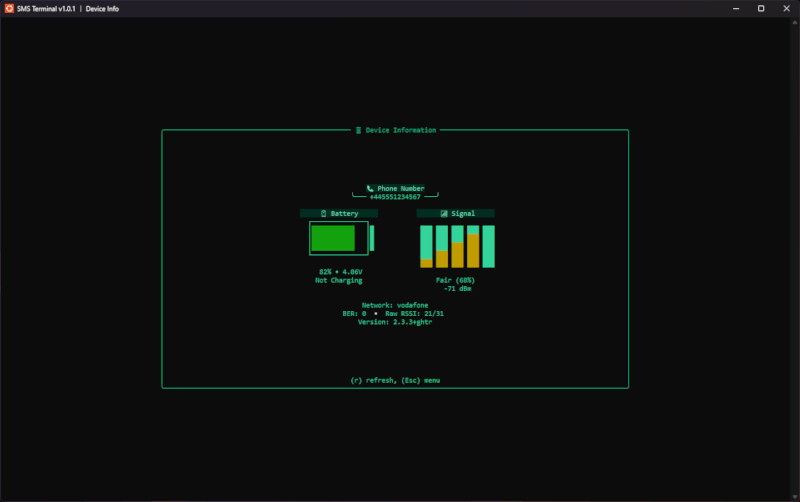Click the 'Network: vodafone' line
Screen dimensions: 800x502
[x=395, y=305]
